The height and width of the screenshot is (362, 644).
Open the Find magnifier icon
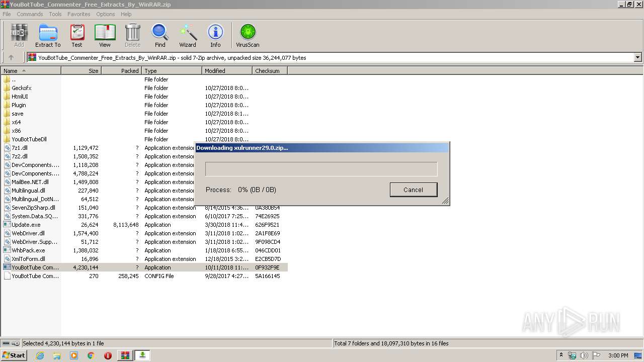(x=160, y=36)
